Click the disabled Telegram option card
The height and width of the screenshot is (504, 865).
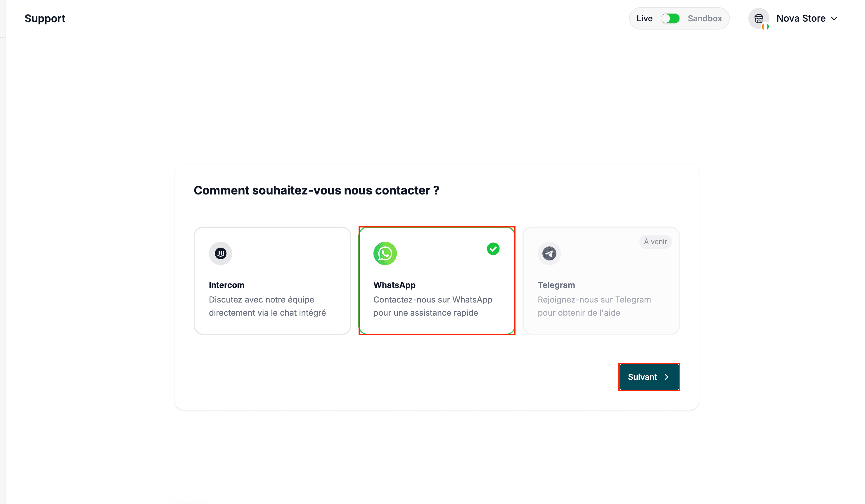click(601, 280)
